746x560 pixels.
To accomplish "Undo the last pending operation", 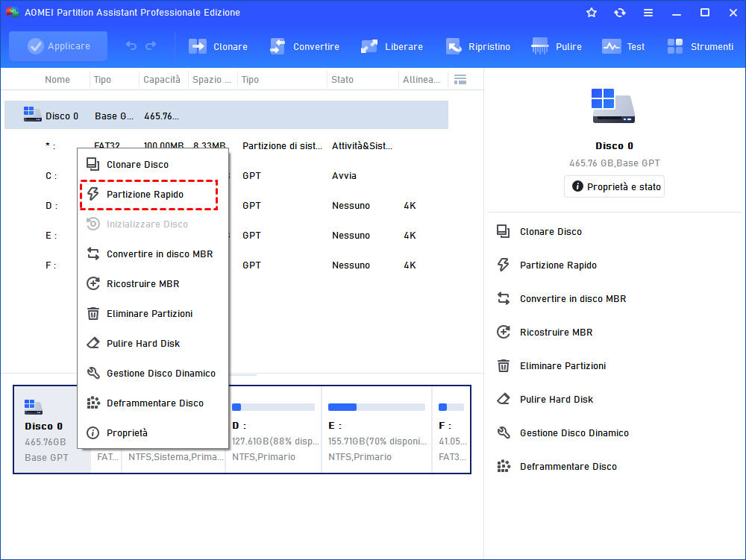I will [131, 46].
